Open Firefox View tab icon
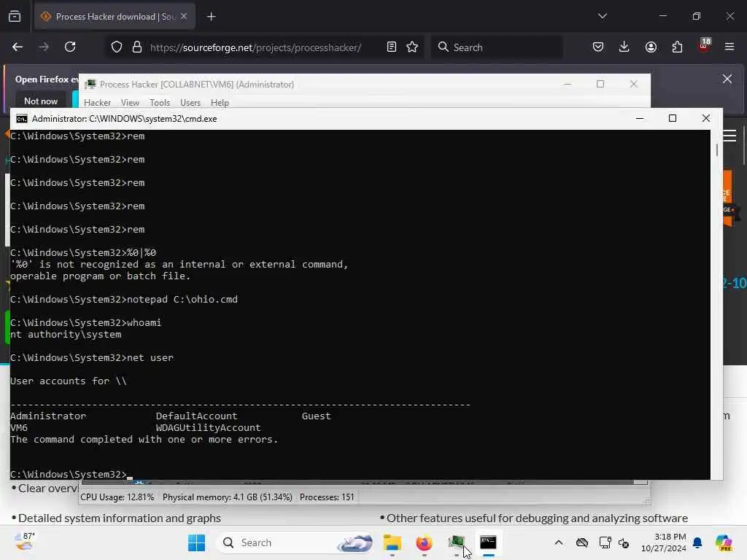Screen dimensions: 747x560 15,17
